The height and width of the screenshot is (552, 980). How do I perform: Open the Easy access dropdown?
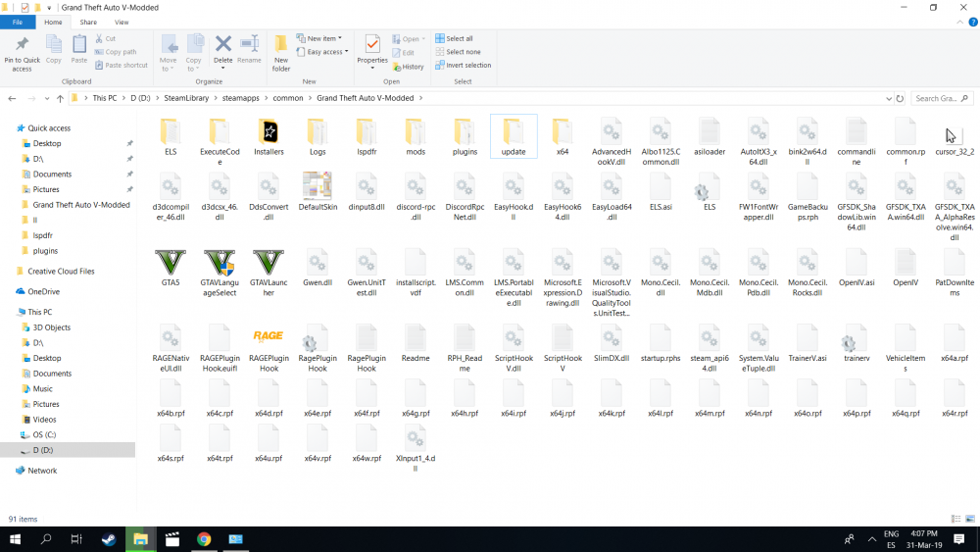[324, 52]
